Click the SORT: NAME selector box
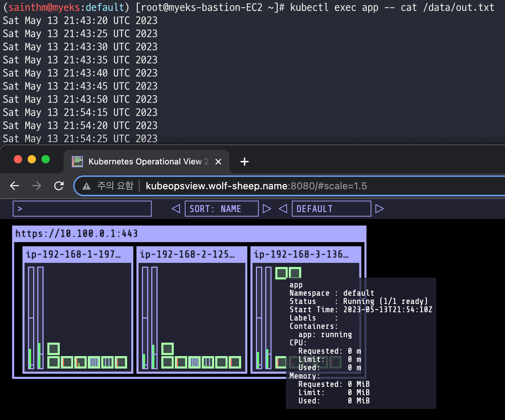Image resolution: width=505 pixels, height=420 pixels. pos(222,209)
